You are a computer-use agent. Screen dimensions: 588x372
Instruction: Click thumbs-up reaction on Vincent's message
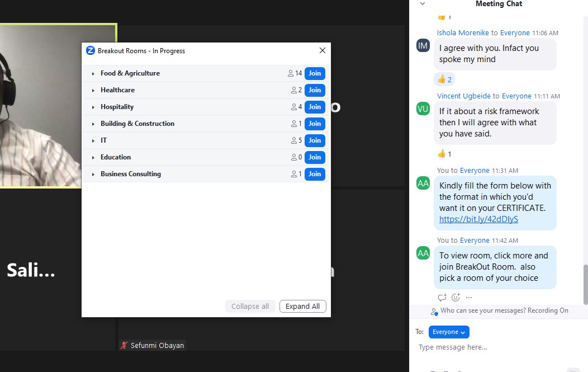click(x=444, y=153)
